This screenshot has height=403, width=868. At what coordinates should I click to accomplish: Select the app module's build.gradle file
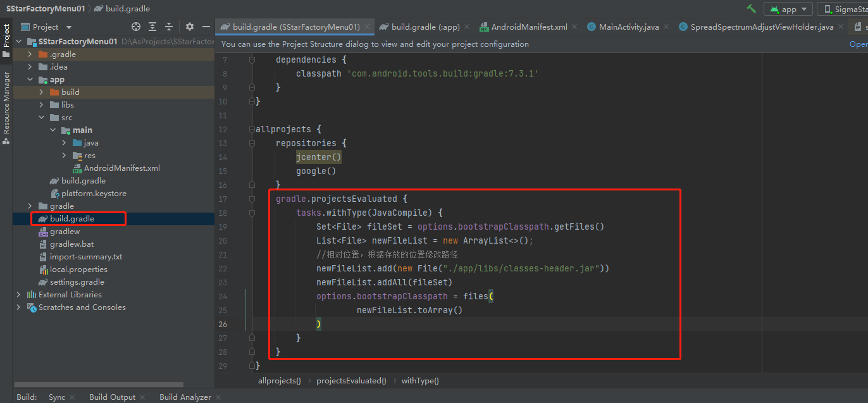pos(84,181)
